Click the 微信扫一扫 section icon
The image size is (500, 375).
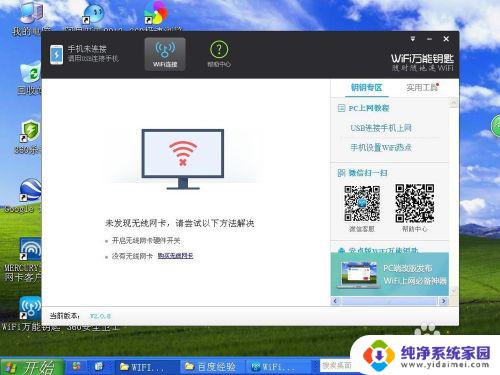pyautogui.click(x=341, y=173)
